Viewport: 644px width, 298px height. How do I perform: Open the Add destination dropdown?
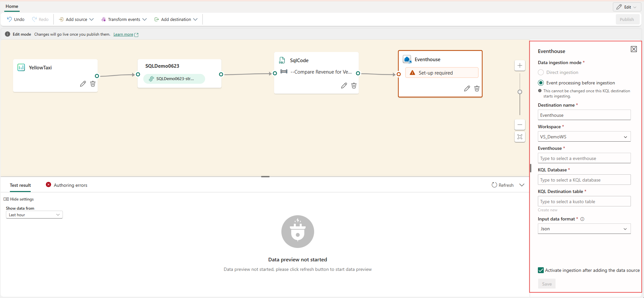pos(176,19)
